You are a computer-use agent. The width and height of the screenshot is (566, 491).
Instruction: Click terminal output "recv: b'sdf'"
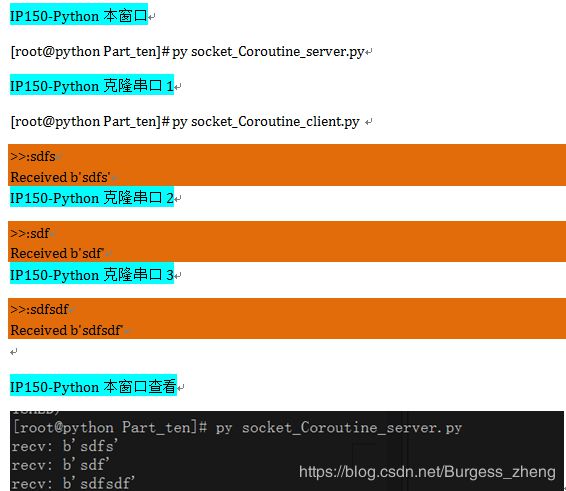tap(60, 465)
